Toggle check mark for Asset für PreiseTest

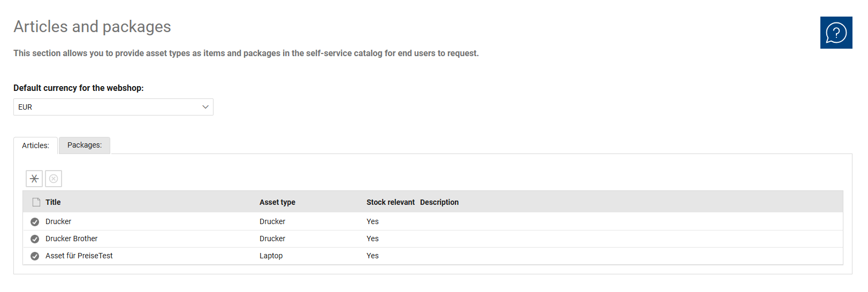35,256
